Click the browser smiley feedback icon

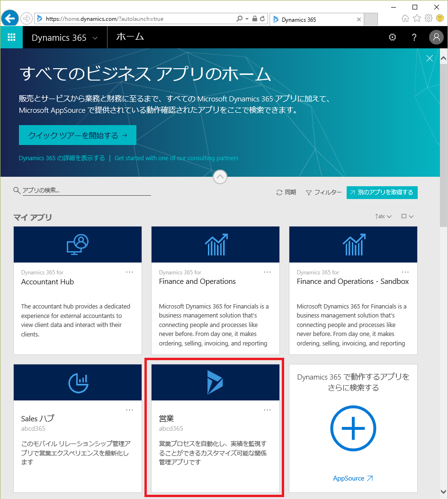pyautogui.click(x=440, y=18)
